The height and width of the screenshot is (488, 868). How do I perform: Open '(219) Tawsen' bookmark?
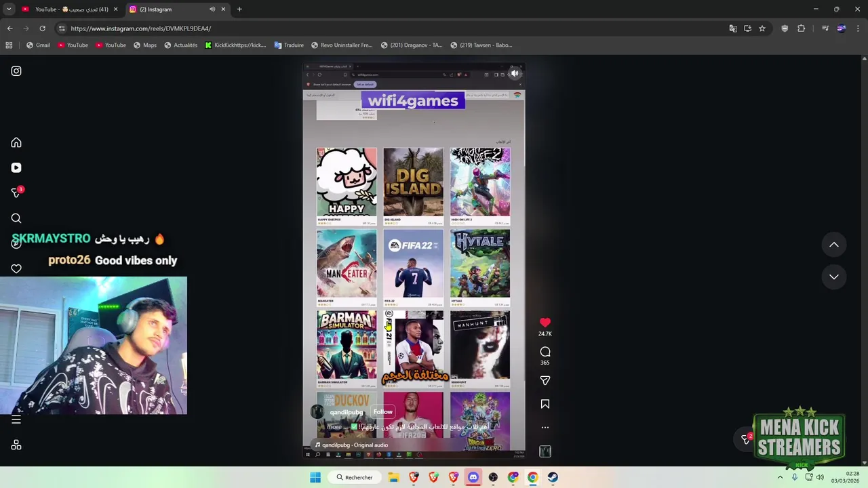click(x=481, y=45)
